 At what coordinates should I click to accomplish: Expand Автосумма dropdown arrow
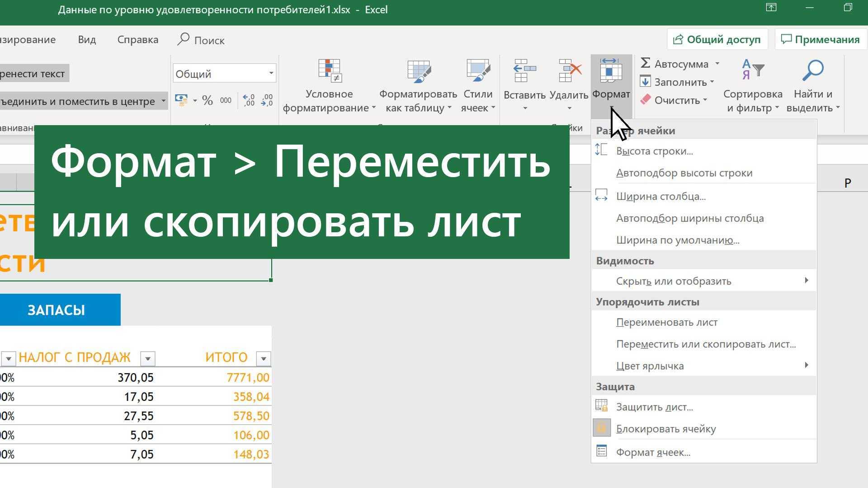point(717,64)
